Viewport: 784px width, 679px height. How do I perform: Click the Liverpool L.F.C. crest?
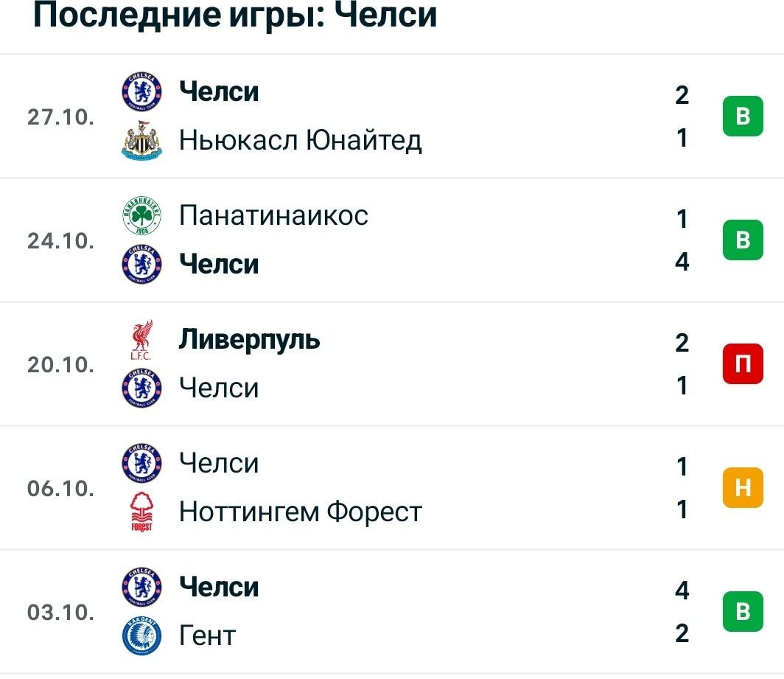tap(142, 340)
